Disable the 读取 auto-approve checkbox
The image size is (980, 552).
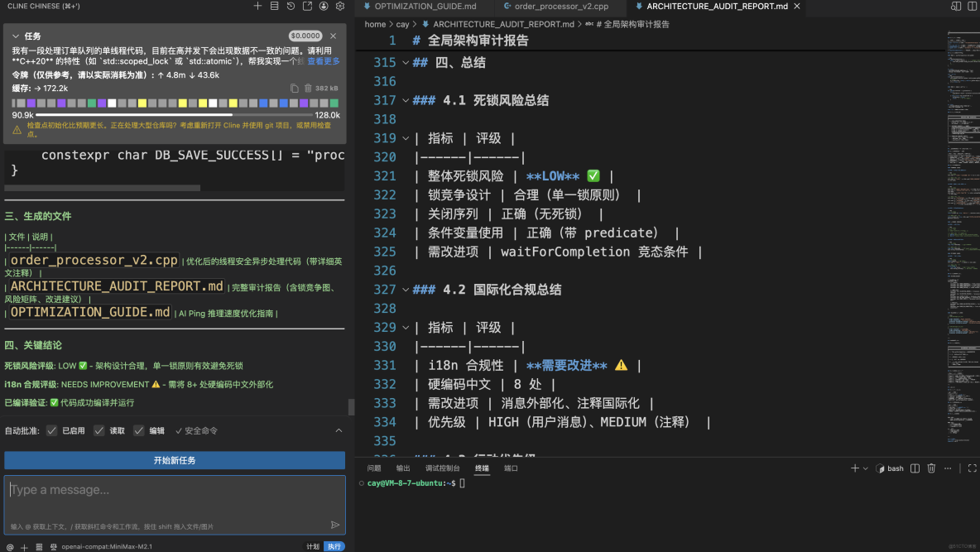tap(100, 430)
